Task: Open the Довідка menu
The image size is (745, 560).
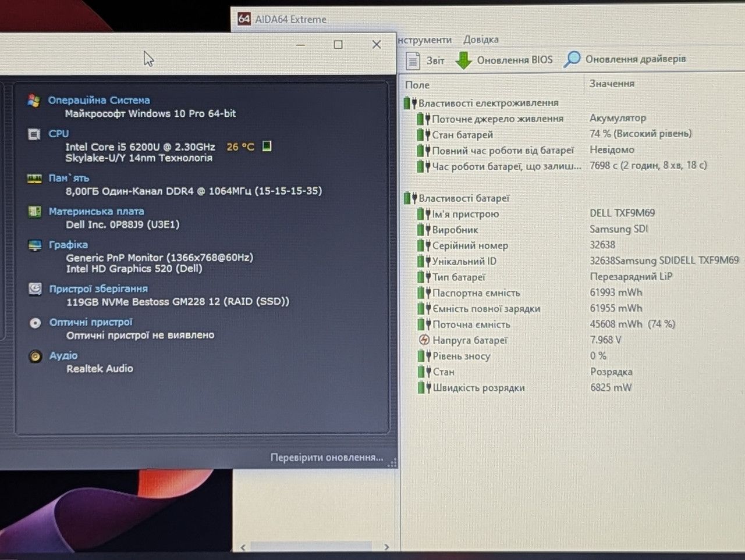Action: coord(481,40)
